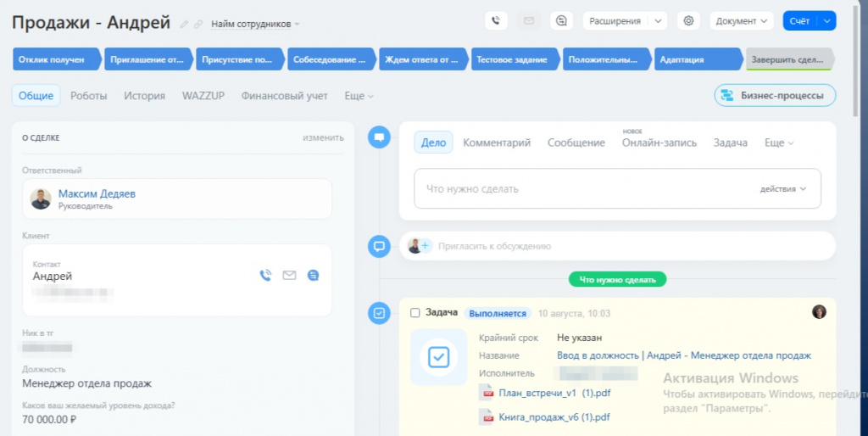868x436 pixels.
Task: Set stage to Положительны...
Action: click(606, 59)
